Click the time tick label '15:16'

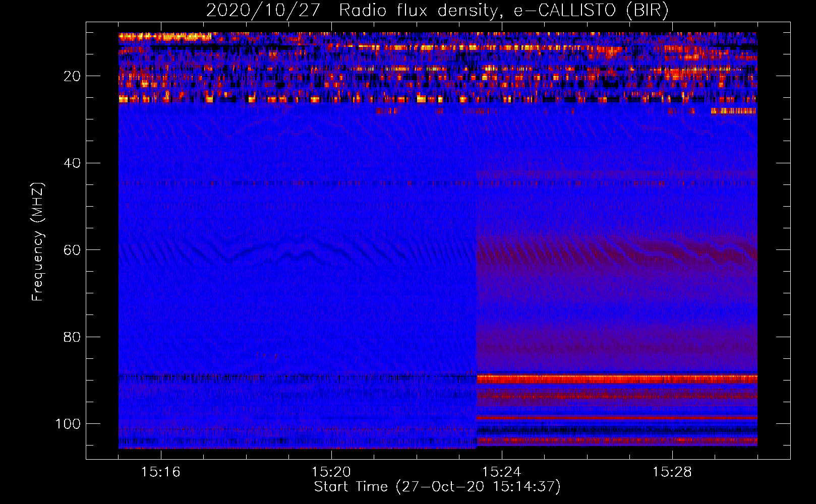(160, 472)
